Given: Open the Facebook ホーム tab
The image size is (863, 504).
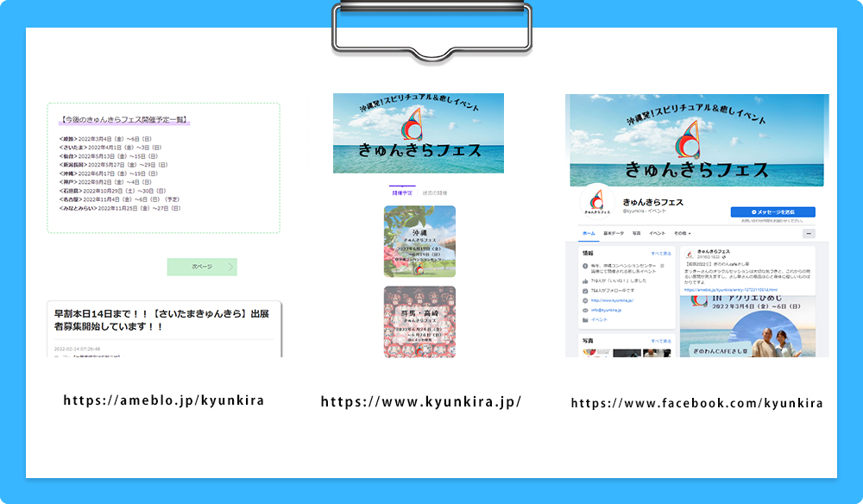Looking at the screenshot, I should pos(589,233).
